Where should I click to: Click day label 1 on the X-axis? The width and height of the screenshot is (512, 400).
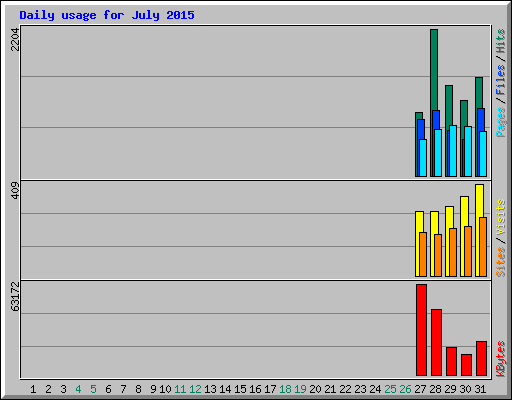tap(33, 389)
